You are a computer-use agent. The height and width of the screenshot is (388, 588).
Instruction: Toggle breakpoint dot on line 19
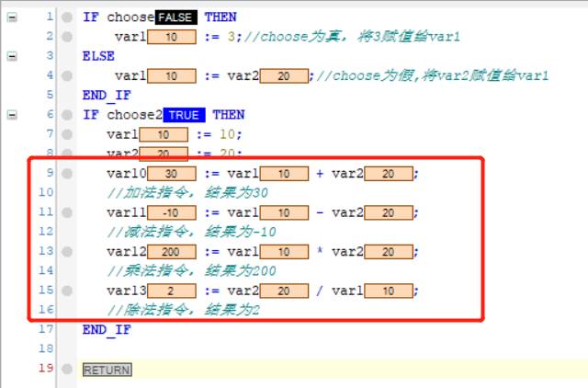click(x=67, y=369)
